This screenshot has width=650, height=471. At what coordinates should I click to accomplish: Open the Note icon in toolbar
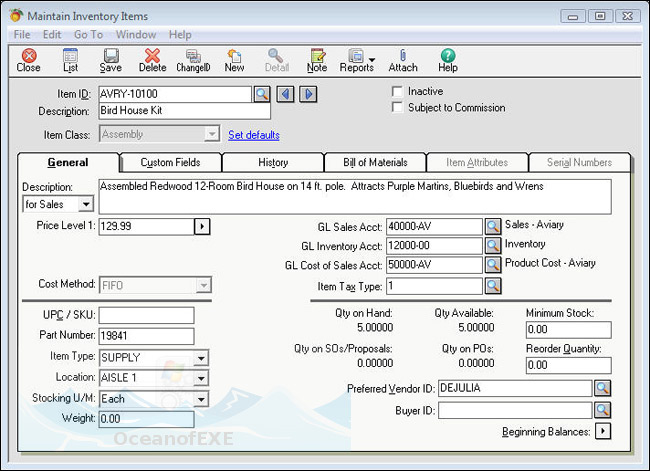click(317, 59)
